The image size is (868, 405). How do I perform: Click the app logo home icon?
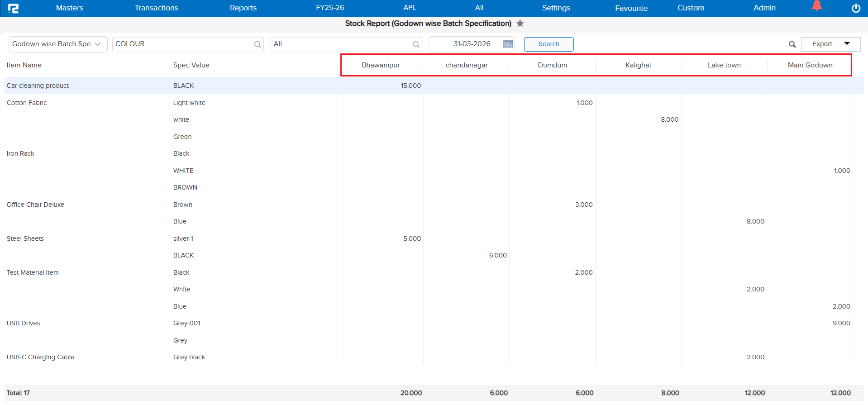[x=13, y=8]
